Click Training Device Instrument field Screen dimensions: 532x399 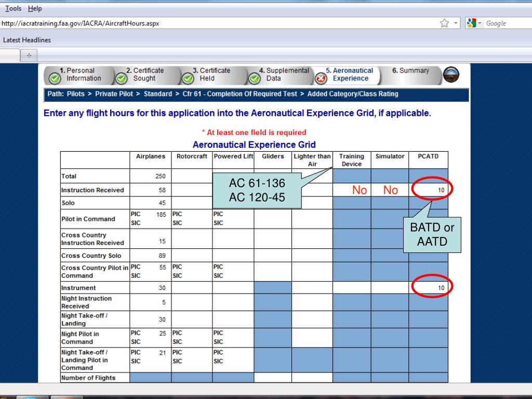352,288
